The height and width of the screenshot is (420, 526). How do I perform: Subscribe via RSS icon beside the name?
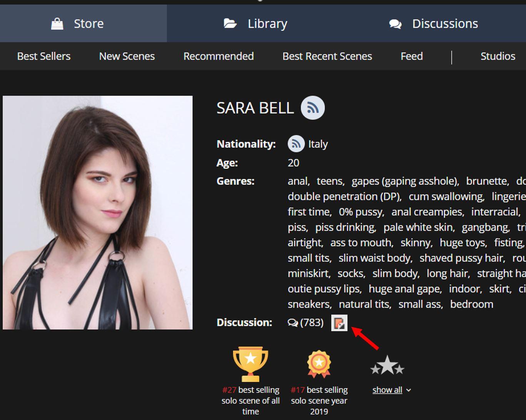[x=312, y=108]
